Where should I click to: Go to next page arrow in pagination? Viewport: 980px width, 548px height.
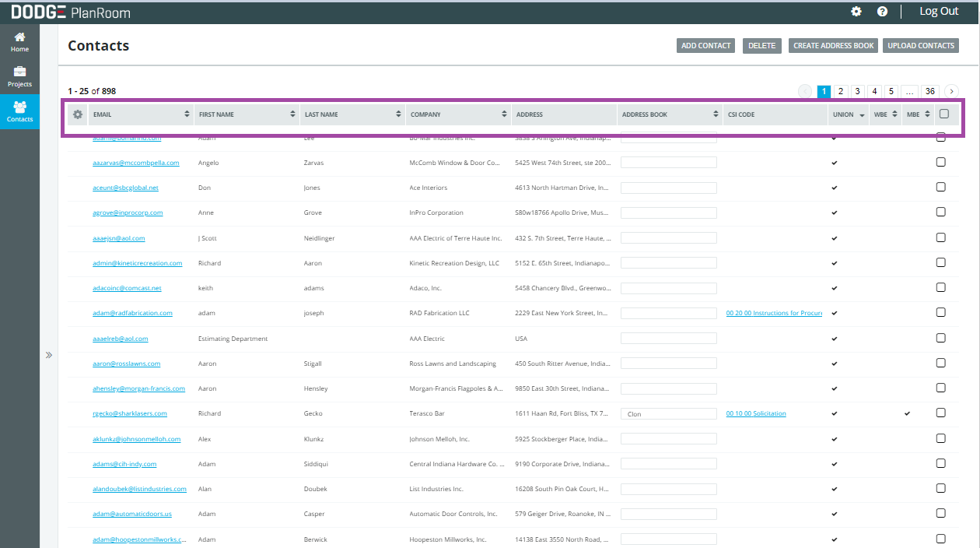click(951, 91)
